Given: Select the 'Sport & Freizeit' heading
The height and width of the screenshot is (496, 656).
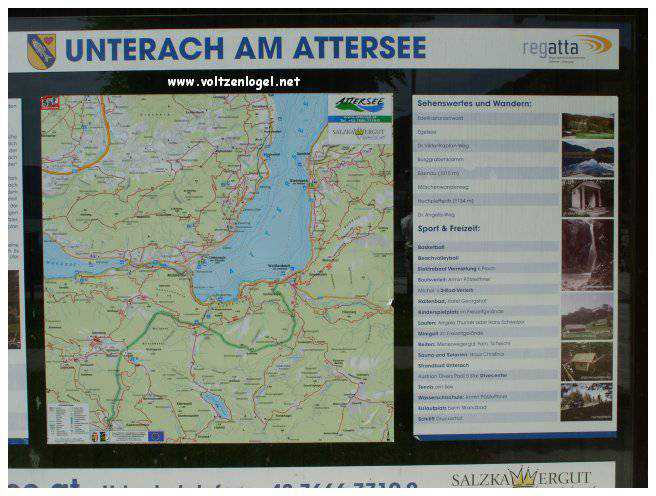Looking at the screenshot, I should (x=448, y=229).
